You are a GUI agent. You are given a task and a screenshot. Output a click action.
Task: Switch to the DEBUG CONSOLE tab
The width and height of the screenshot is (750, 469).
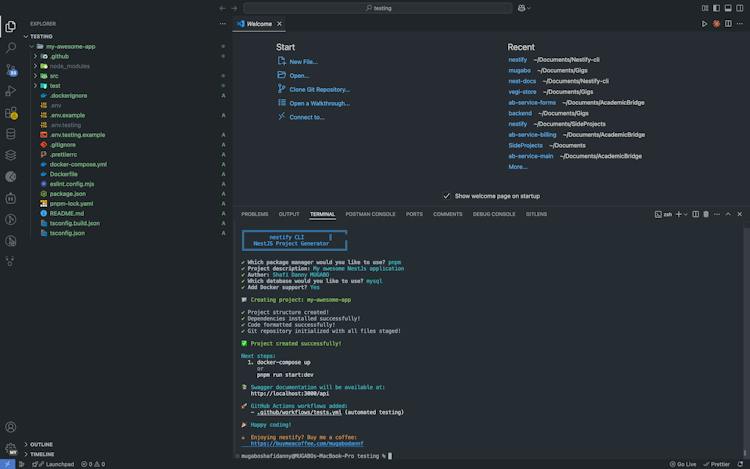494,214
